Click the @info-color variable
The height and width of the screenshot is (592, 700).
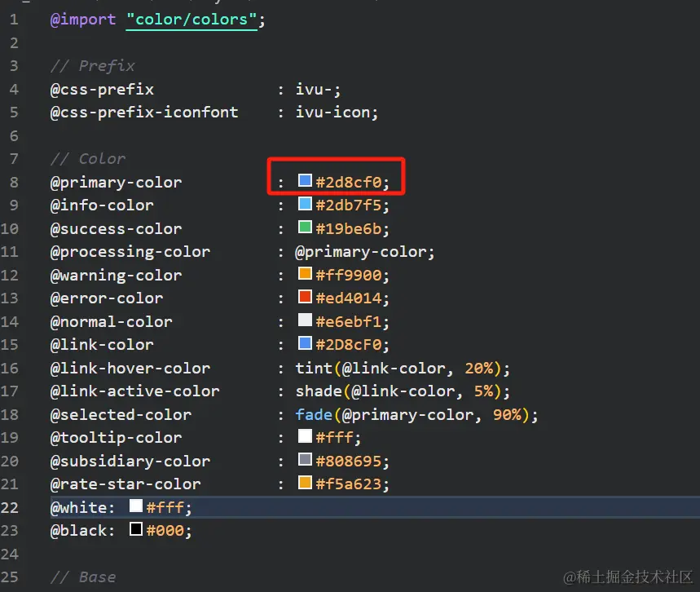pos(102,205)
